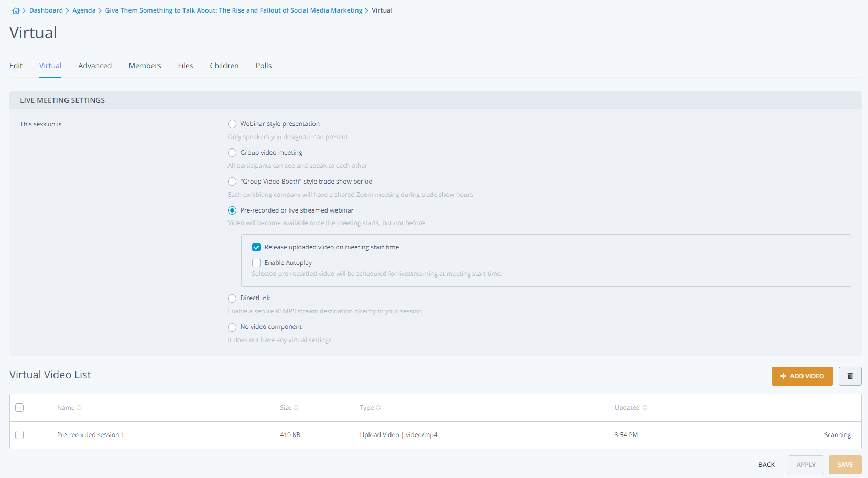
Task: Open the Advanced tab
Action: point(95,66)
